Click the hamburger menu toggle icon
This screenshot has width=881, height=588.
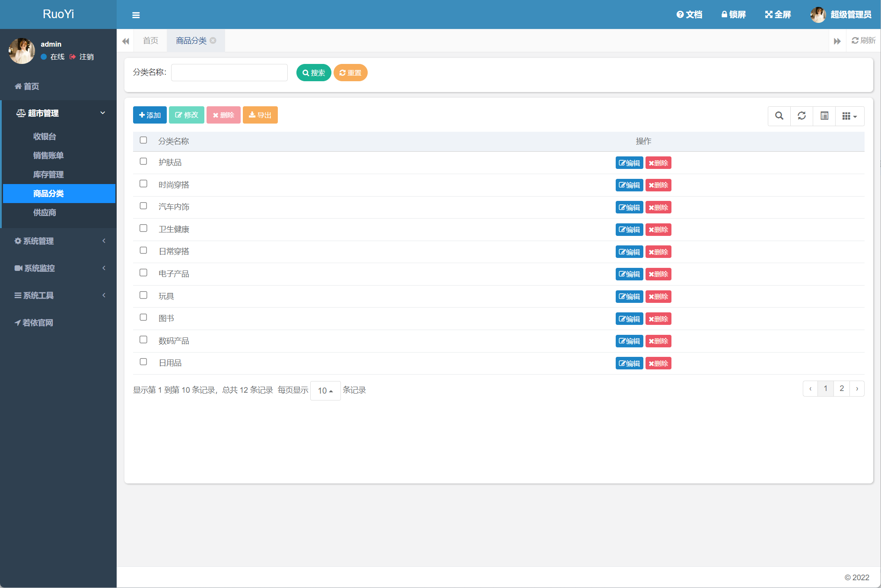click(x=136, y=15)
